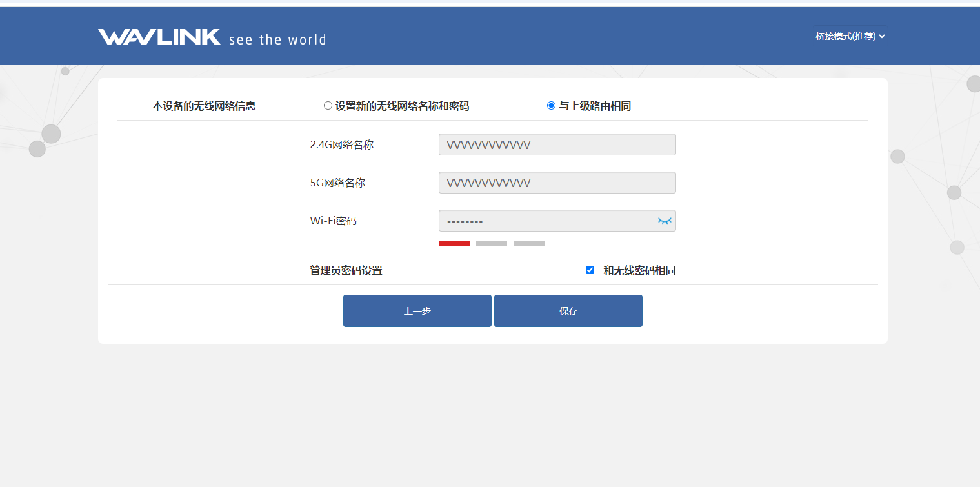This screenshot has height=487, width=980.
Task: Click the 2.4G网络名称 text label
Action: click(342, 144)
